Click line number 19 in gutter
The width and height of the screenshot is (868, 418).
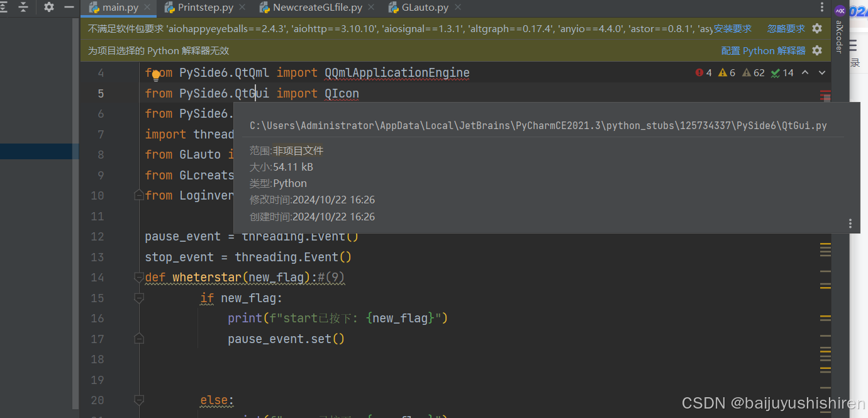pos(97,380)
